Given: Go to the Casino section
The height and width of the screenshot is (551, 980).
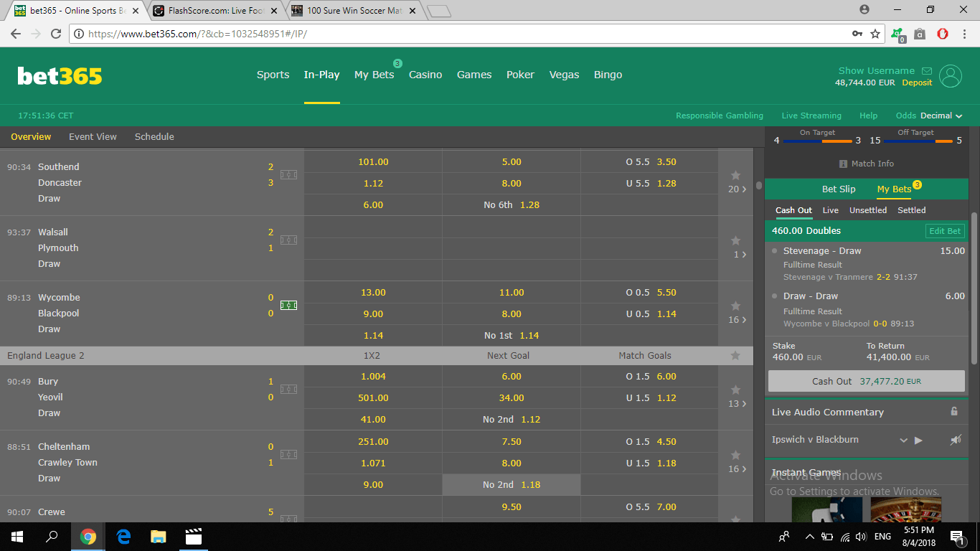Looking at the screenshot, I should pos(425,75).
